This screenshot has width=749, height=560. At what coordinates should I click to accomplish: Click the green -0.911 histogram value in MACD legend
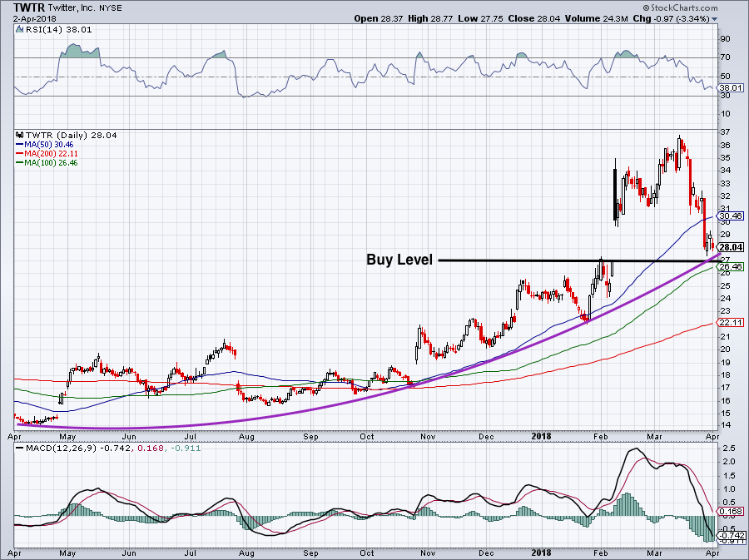[x=184, y=448]
